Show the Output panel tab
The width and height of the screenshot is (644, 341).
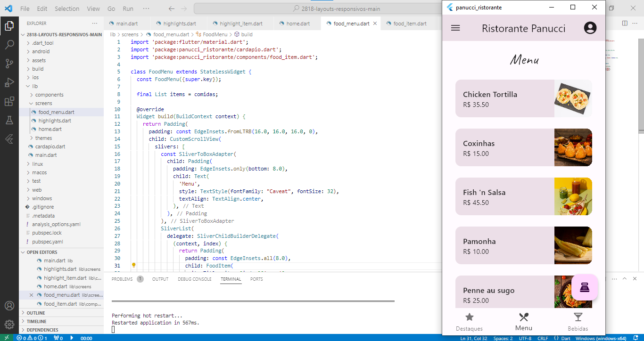pos(160,279)
